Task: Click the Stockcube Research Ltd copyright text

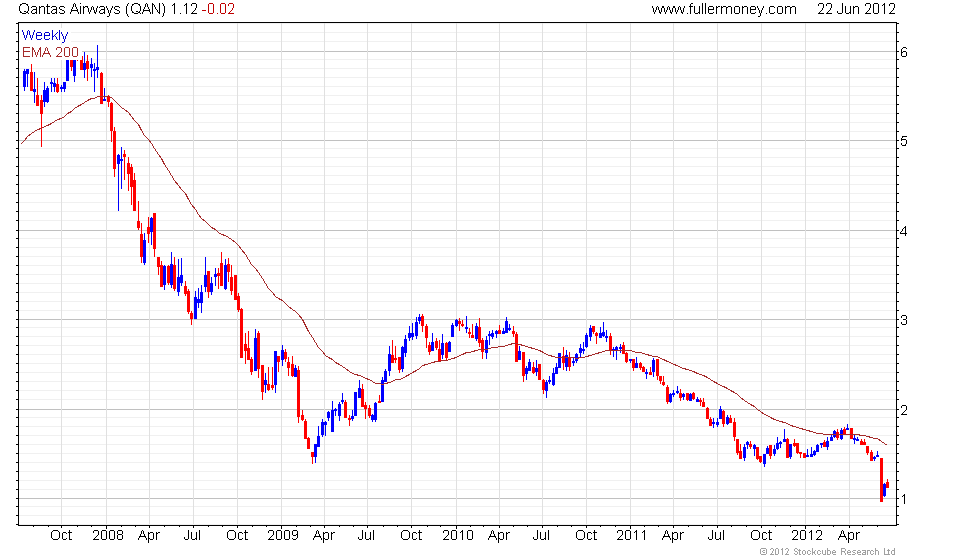Action: (828, 552)
